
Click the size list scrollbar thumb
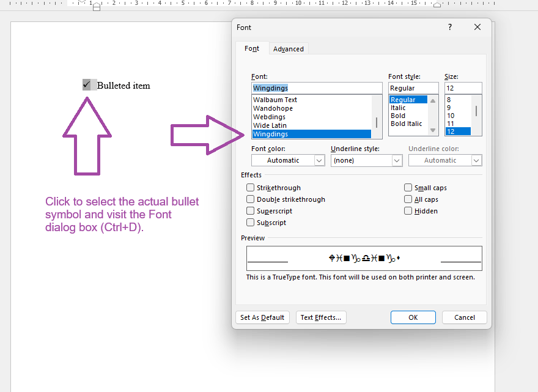pyautogui.click(x=476, y=111)
